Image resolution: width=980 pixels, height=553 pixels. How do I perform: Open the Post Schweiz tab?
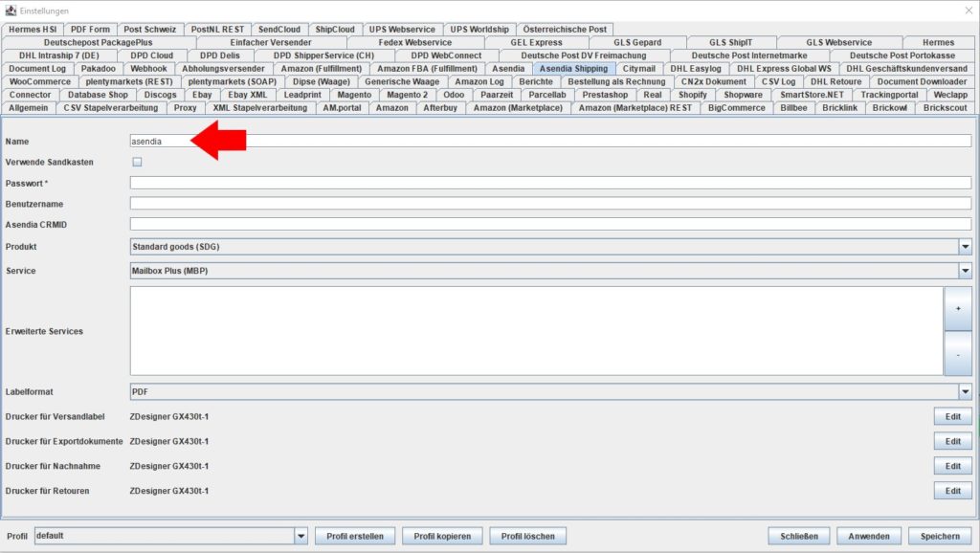coord(150,30)
